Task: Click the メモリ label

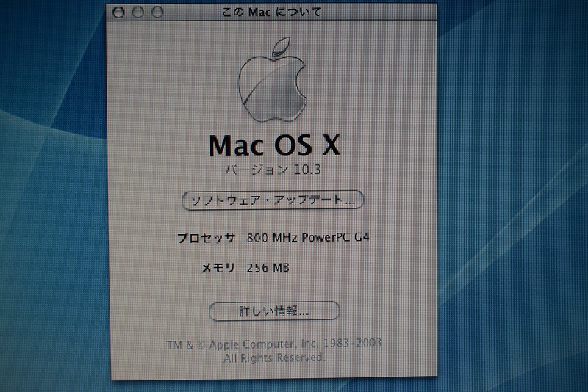Action: (218, 268)
